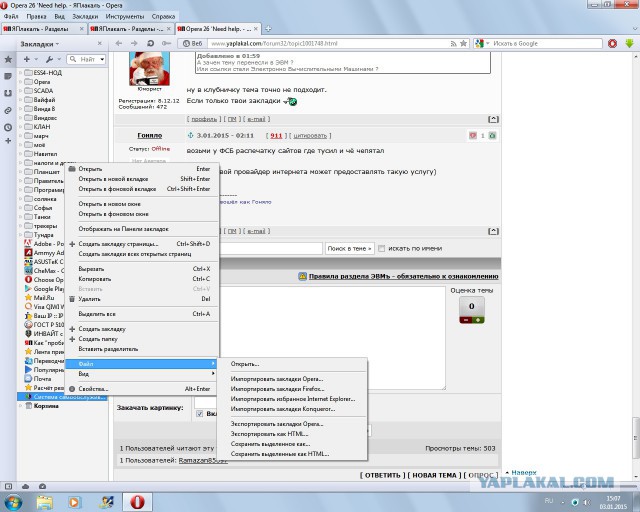Screen dimensions: 640x512
Task: Click the Opera icon in taskbar
Action: click(x=138, y=502)
